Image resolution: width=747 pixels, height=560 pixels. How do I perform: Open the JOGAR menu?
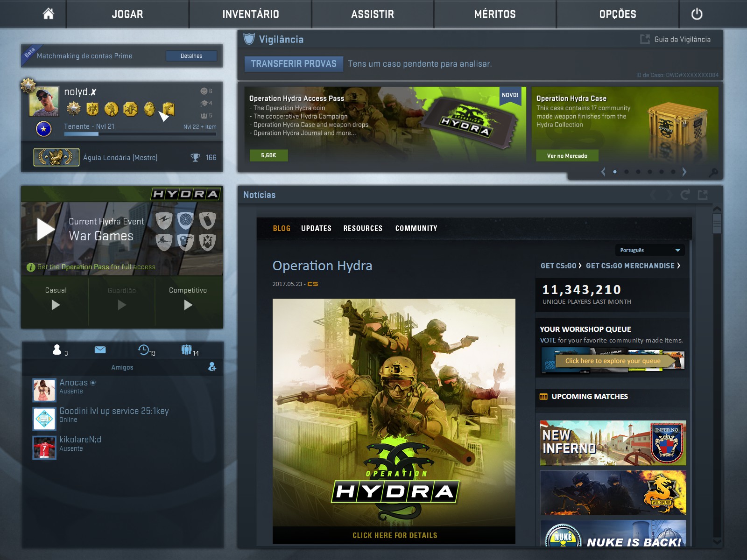click(127, 14)
